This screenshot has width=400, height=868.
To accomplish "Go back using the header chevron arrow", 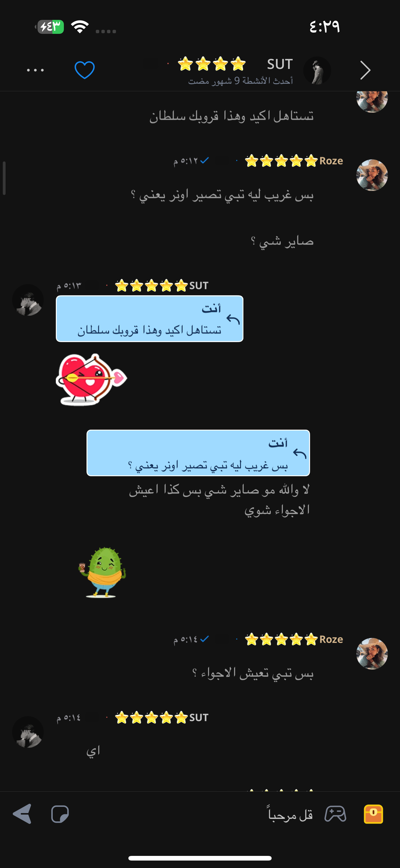I will [365, 70].
